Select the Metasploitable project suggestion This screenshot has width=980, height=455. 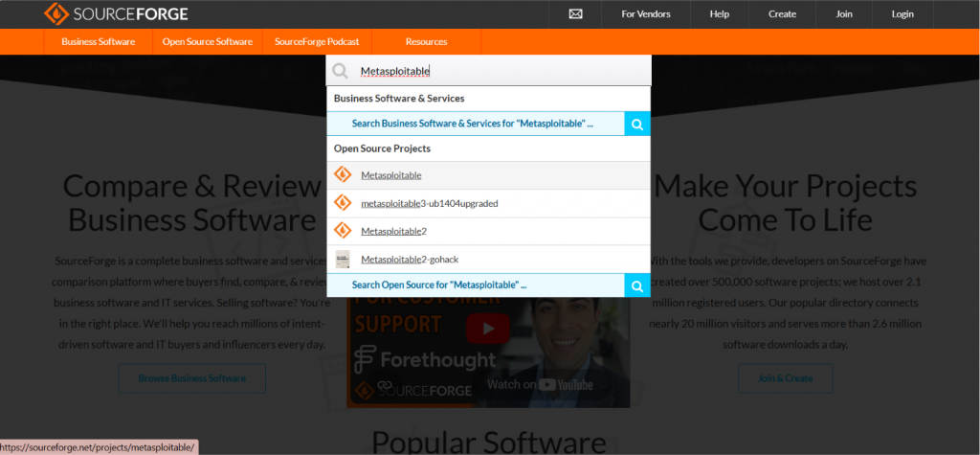(488, 175)
